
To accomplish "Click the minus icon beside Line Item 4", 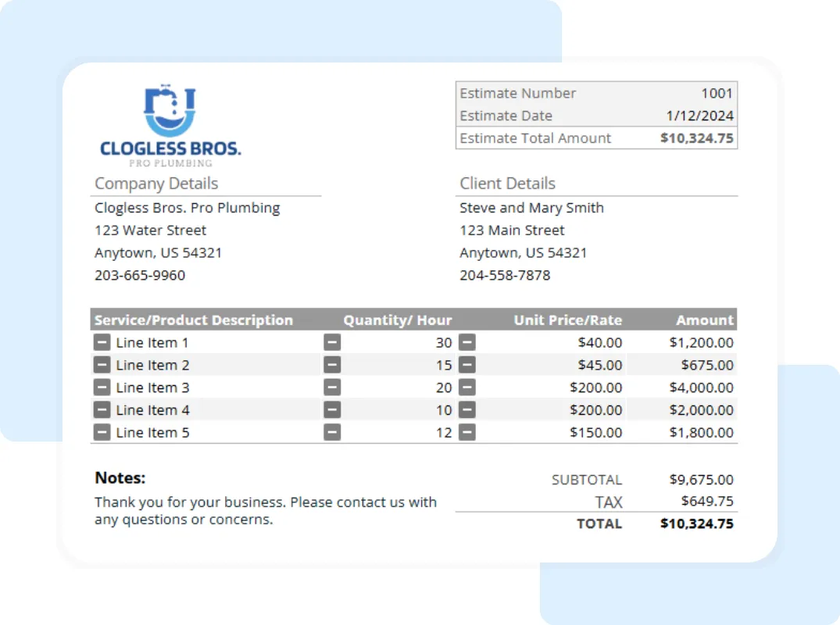I will (x=102, y=409).
